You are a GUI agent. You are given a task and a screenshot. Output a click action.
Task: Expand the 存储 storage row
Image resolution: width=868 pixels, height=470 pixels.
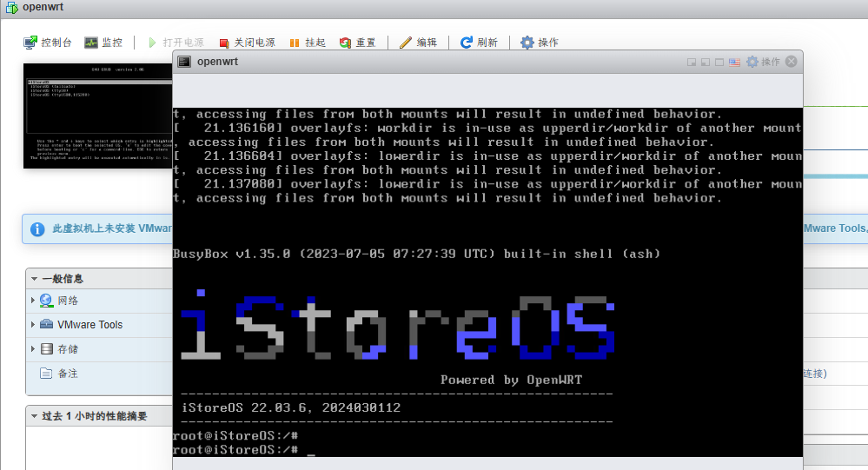point(33,348)
